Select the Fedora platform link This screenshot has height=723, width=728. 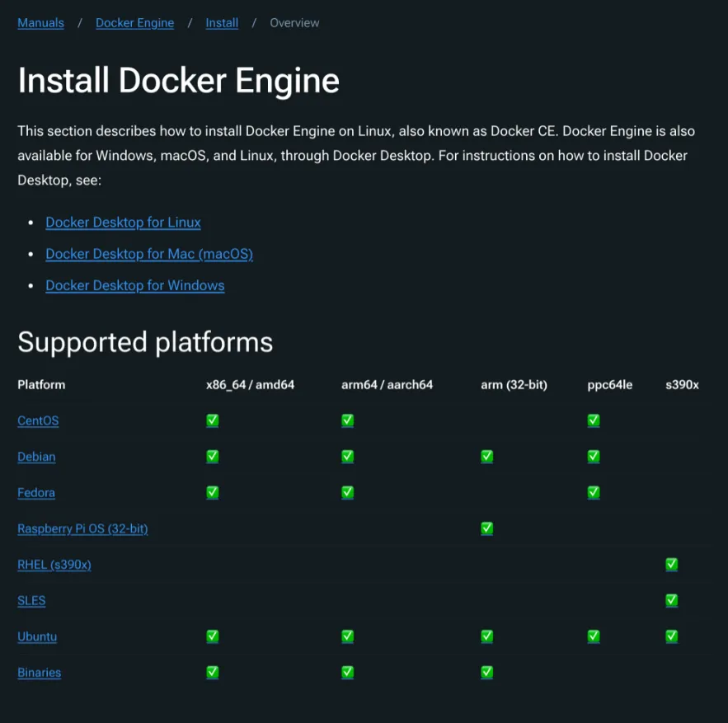pos(36,492)
